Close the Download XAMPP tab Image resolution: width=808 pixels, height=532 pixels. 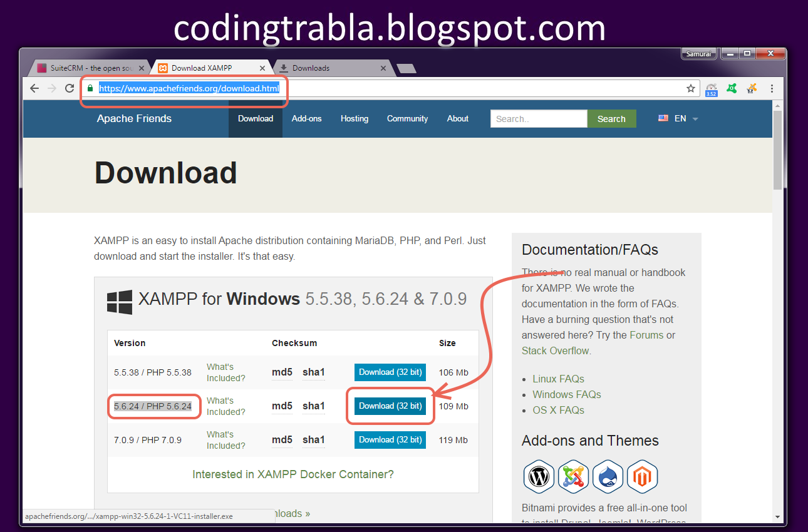(262, 68)
